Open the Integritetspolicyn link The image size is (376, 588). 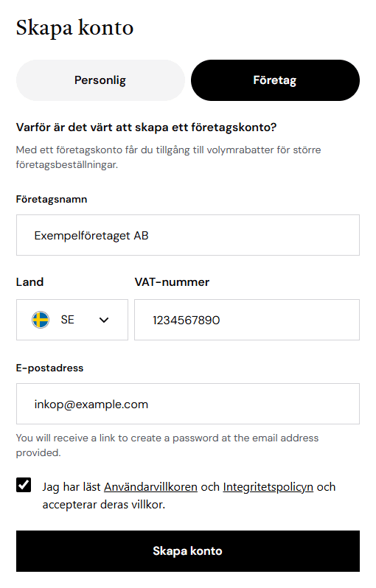[268, 487]
